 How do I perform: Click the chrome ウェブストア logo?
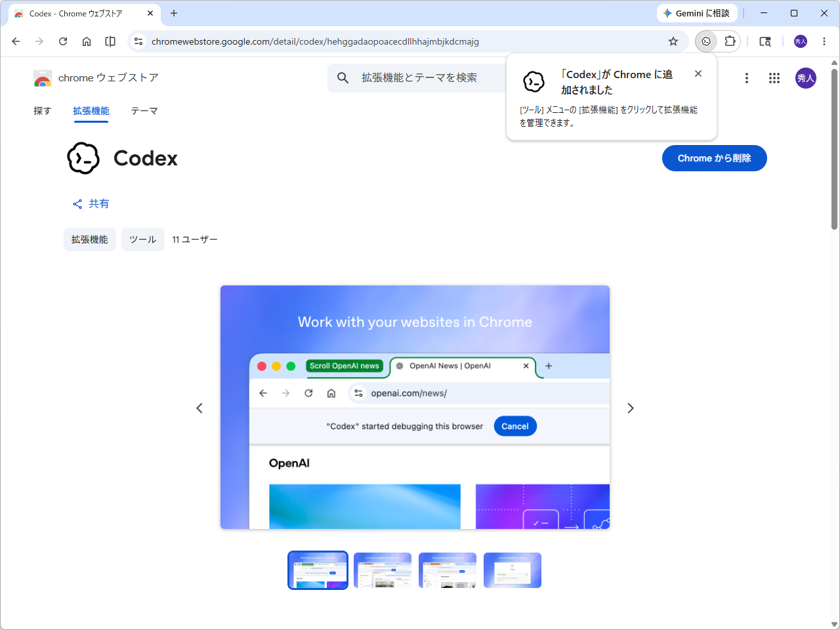[x=96, y=78]
